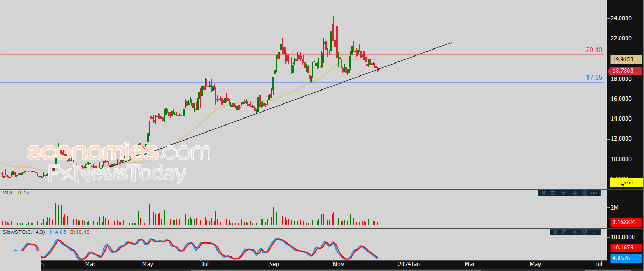The image size is (644, 271).
Task: Click the 17.65 blue level label
Action: 594,77
